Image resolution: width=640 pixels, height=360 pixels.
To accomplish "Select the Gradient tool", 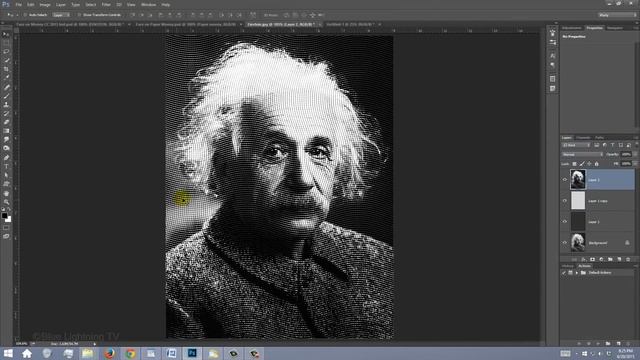I will pyautogui.click(x=6, y=131).
